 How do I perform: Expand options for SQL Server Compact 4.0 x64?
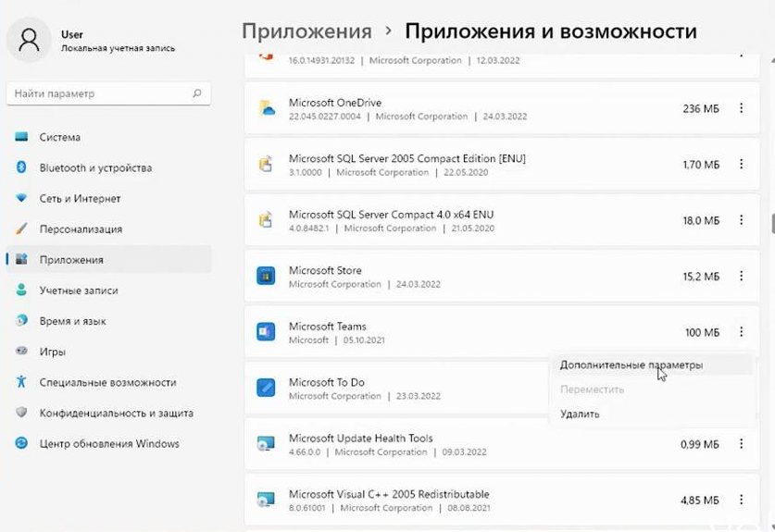point(741,220)
